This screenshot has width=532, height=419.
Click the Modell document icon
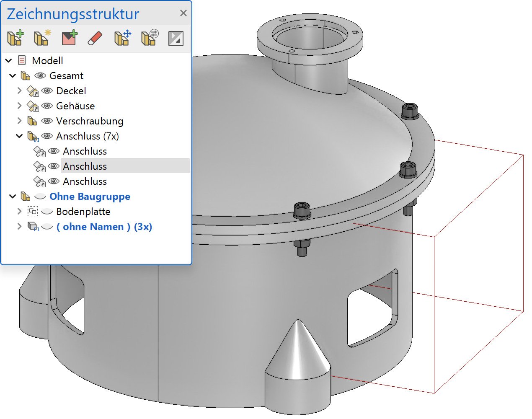coord(22,61)
